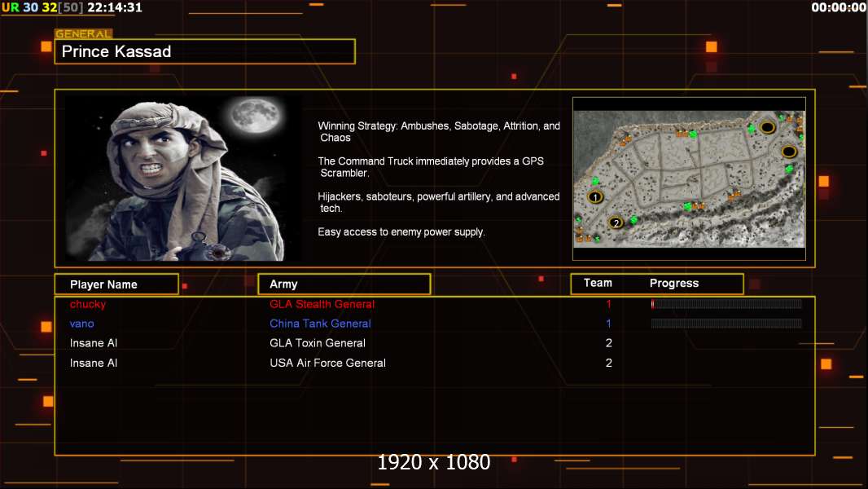Click the 00:00:00 timer display

[x=838, y=8]
